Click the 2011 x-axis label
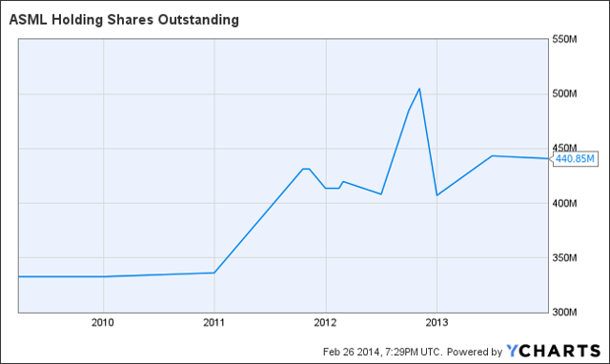The height and width of the screenshot is (364, 610). click(213, 322)
